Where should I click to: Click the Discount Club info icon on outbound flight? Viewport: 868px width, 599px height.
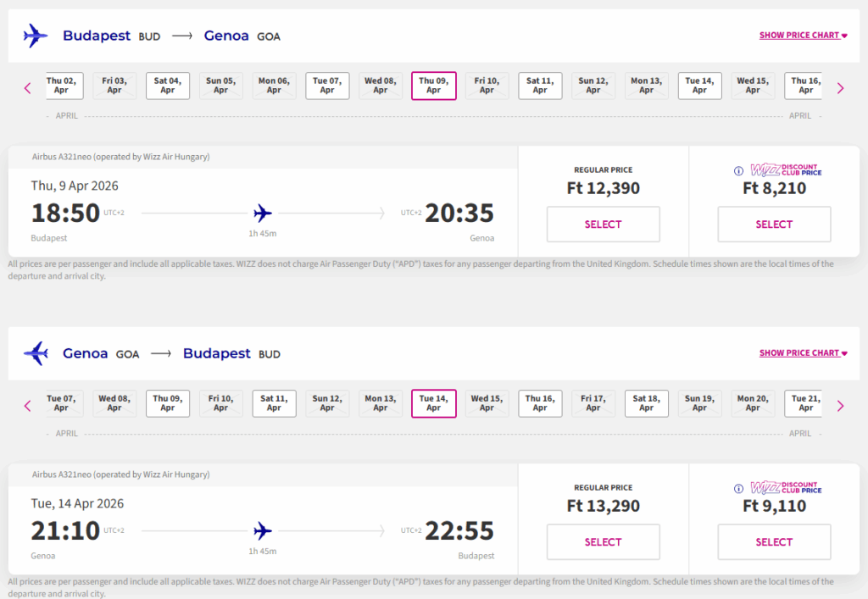[x=738, y=170]
